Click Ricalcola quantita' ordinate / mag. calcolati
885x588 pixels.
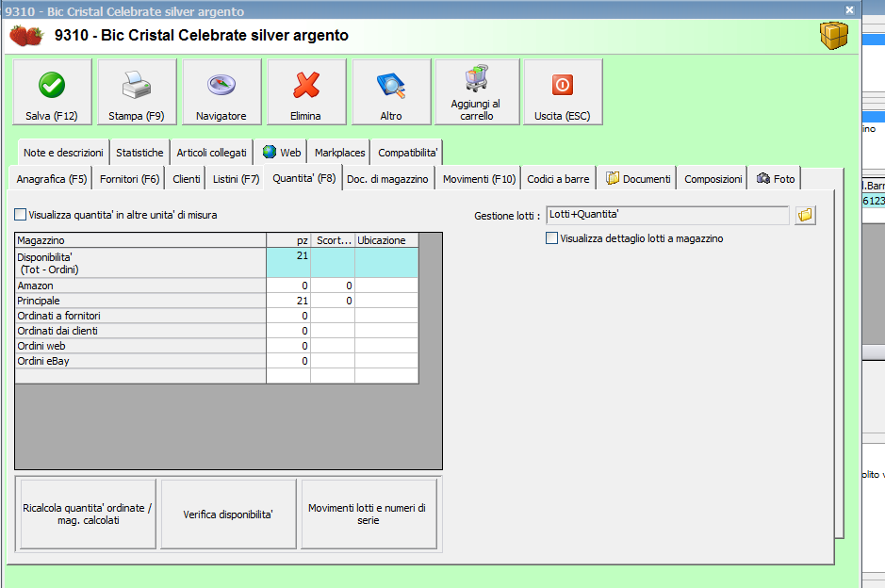point(88,514)
